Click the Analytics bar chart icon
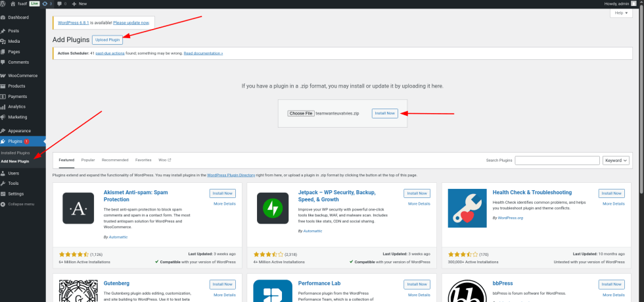644x302 pixels. [3, 107]
